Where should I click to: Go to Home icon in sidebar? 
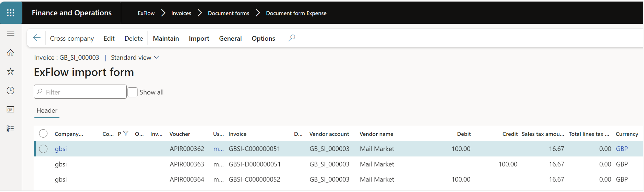(x=10, y=52)
